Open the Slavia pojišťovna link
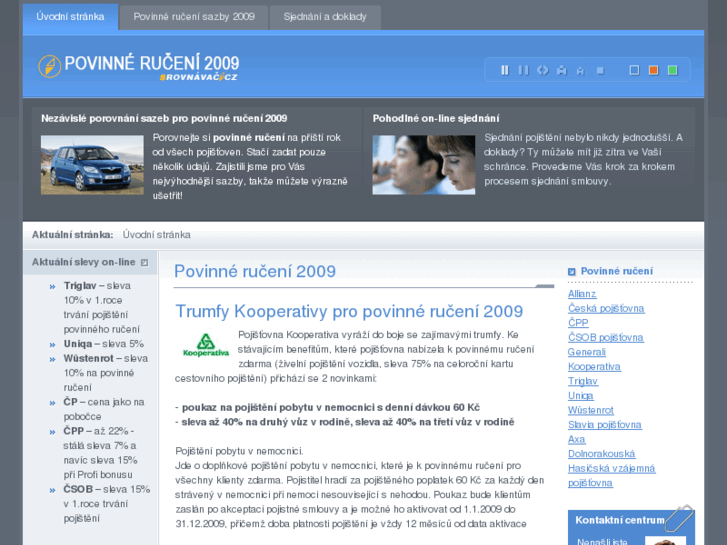This screenshot has height=545, width=727. click(605, 424)
